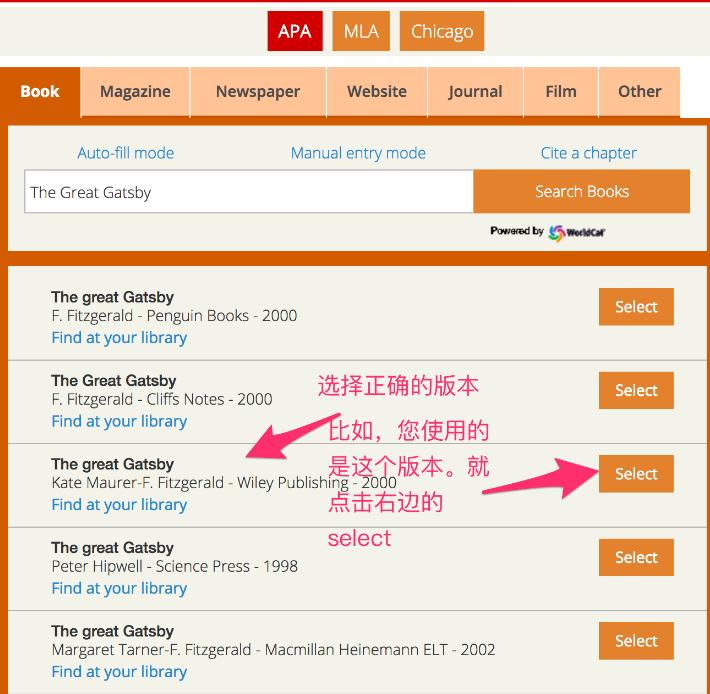The height and width of the screenshot is (694, 710).
Task: Open the Newspaper tab
Action: 258,92
